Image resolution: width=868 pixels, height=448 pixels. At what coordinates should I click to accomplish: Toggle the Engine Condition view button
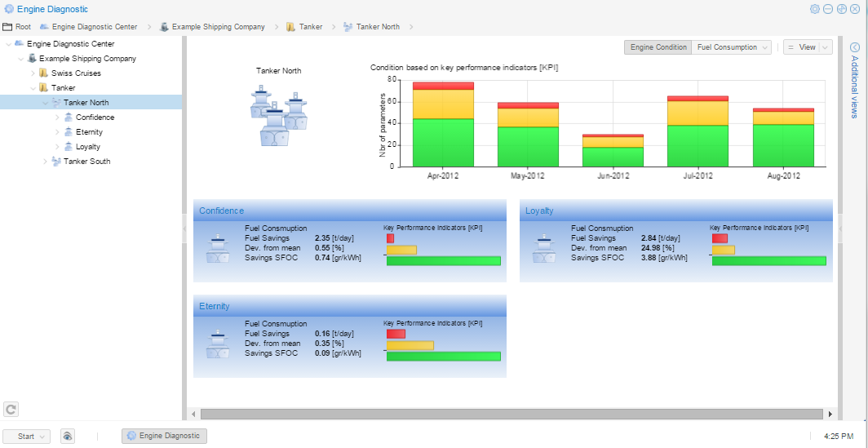click(658, 47)
